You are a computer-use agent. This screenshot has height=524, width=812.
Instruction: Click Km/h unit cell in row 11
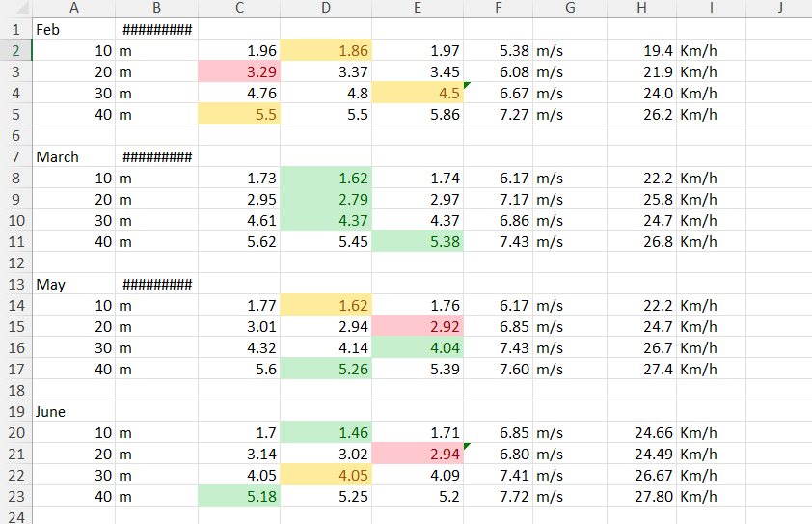click(711, 241)
